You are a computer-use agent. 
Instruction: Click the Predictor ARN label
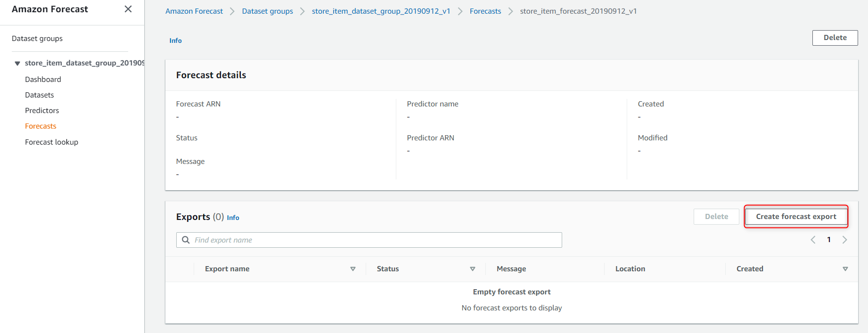point(430,138)
